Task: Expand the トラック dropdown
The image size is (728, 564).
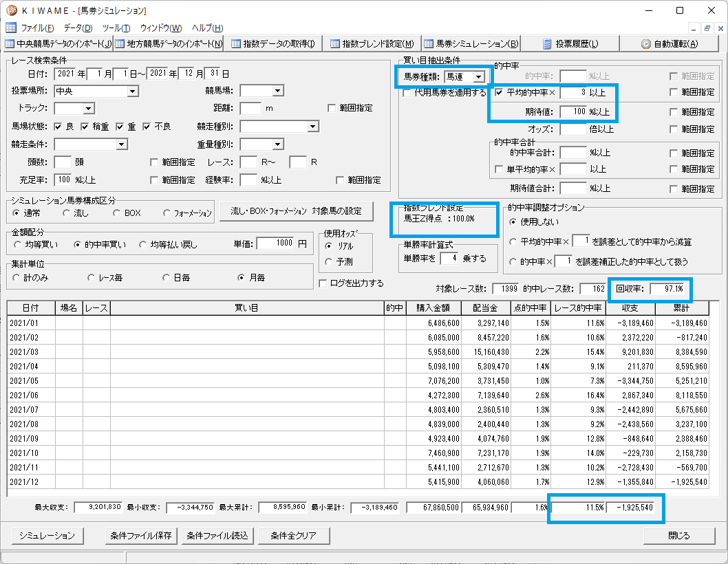Action: pyautogui.click(x=89, y=109)
